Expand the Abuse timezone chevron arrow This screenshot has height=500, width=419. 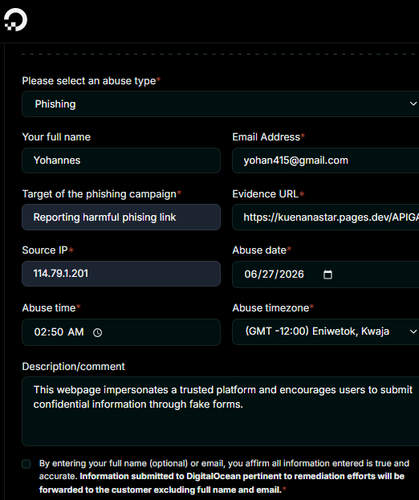413,332
